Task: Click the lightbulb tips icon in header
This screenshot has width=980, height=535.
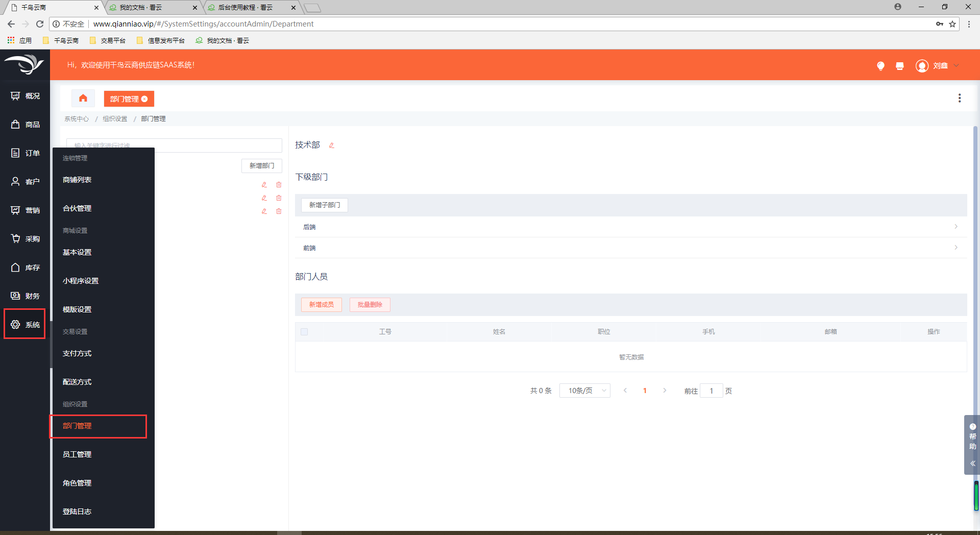Action: click(880, 66)
